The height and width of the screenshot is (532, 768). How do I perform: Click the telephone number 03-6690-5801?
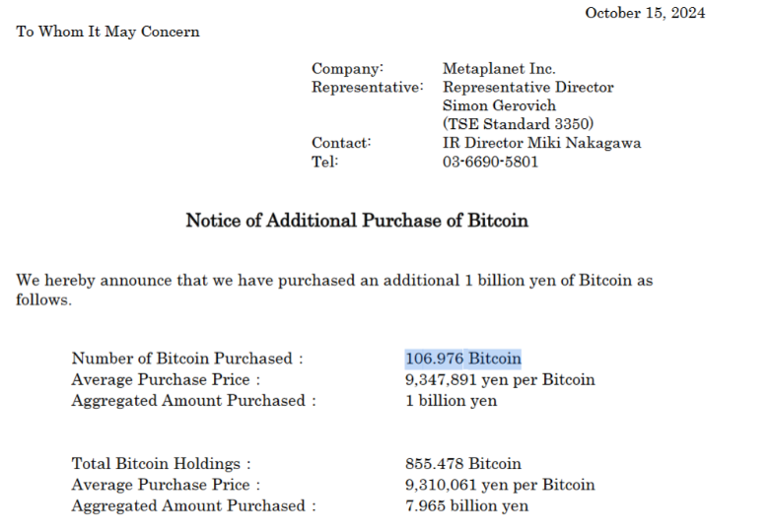[x=490, y=162]
